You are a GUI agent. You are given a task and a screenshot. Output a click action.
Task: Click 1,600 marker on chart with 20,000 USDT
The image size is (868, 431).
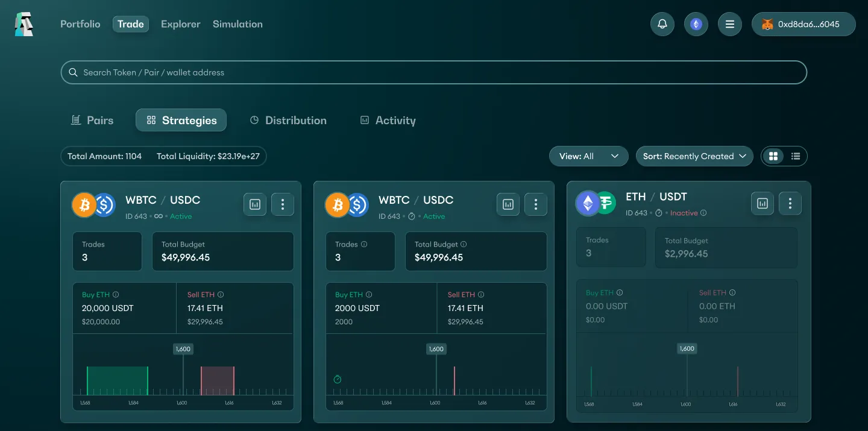183,349
